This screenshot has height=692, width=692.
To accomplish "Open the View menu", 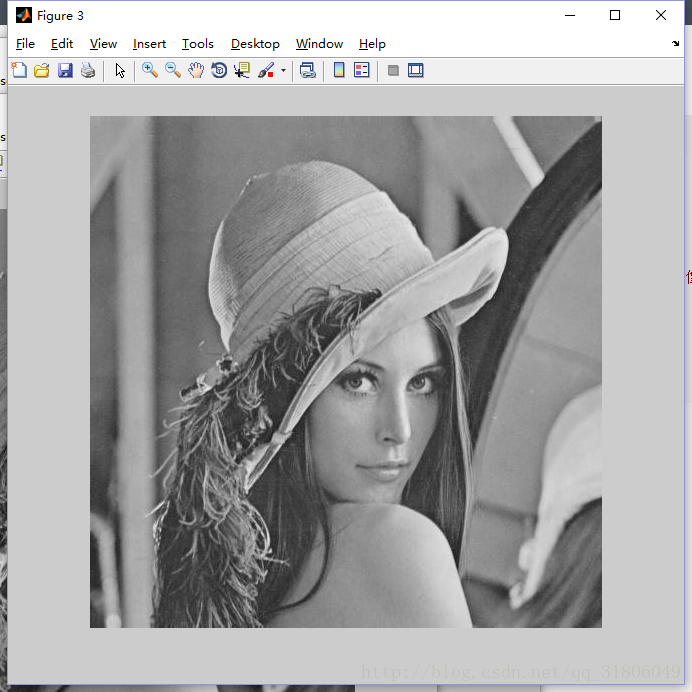I will coord(103,44).
